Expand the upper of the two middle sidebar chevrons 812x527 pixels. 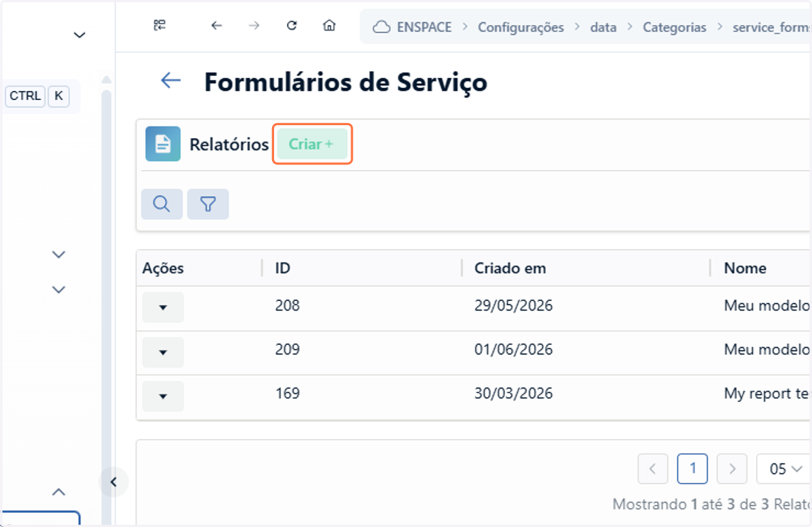[59, 254]
